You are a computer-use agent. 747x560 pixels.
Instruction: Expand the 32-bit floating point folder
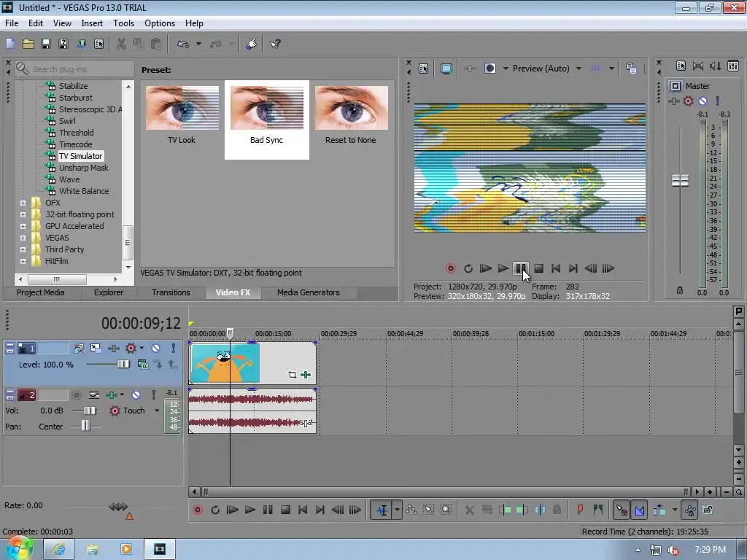pyautogui.click(x=23, y=214)
